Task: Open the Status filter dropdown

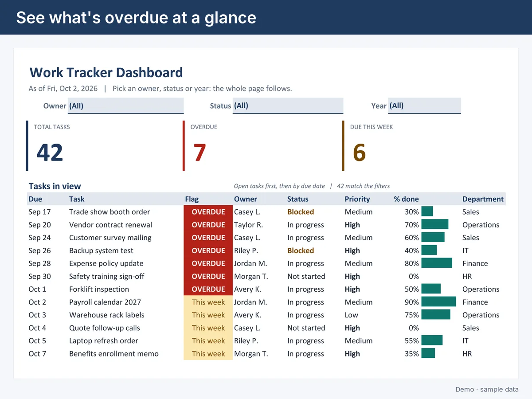Action: click(288, 106)
